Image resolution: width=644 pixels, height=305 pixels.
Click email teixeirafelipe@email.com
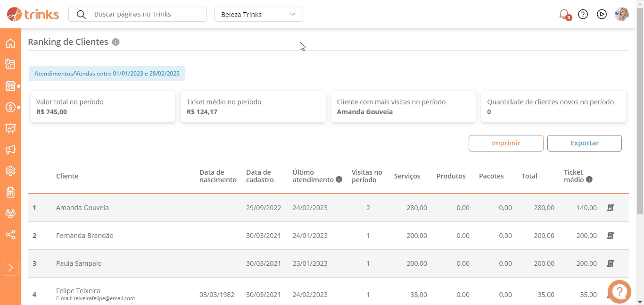[x=104, y=298]
